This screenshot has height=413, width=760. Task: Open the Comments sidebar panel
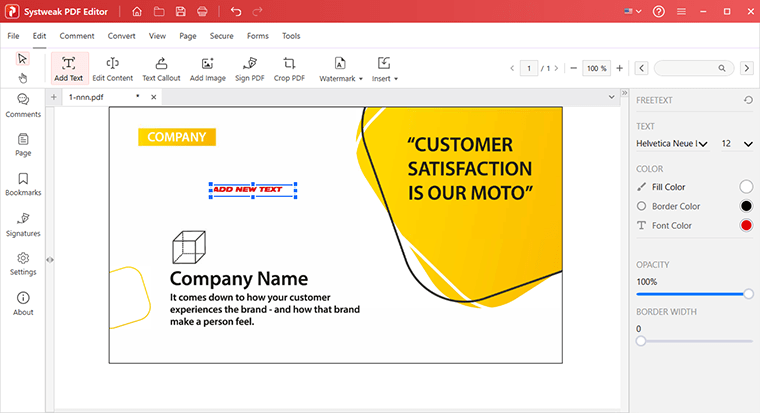[x=23, y=106]
